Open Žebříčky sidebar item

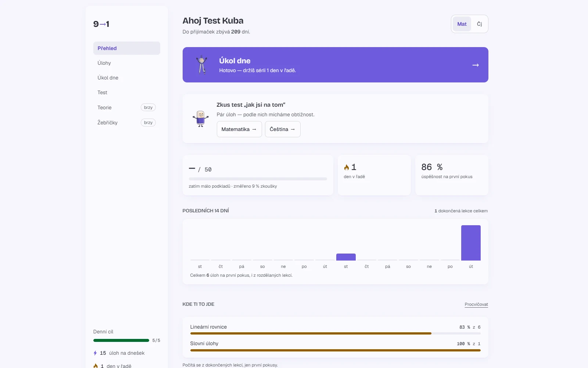click(x=127, y=123)
